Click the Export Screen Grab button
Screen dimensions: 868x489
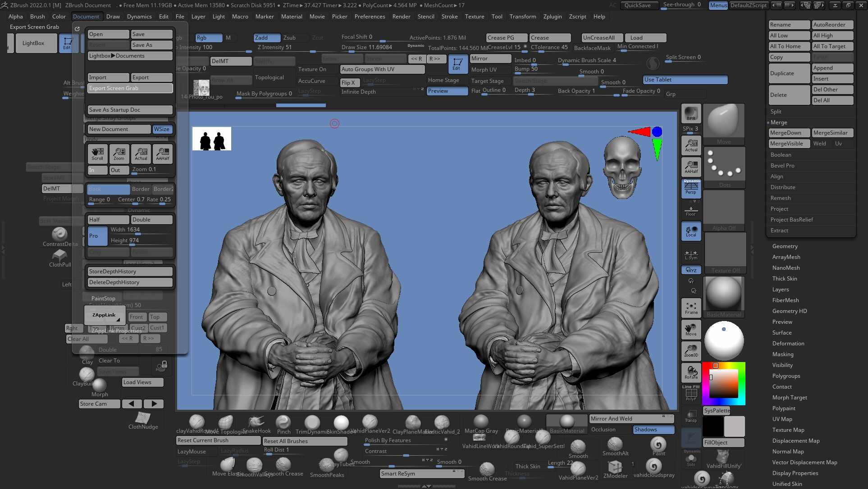(x=130, y=88)
